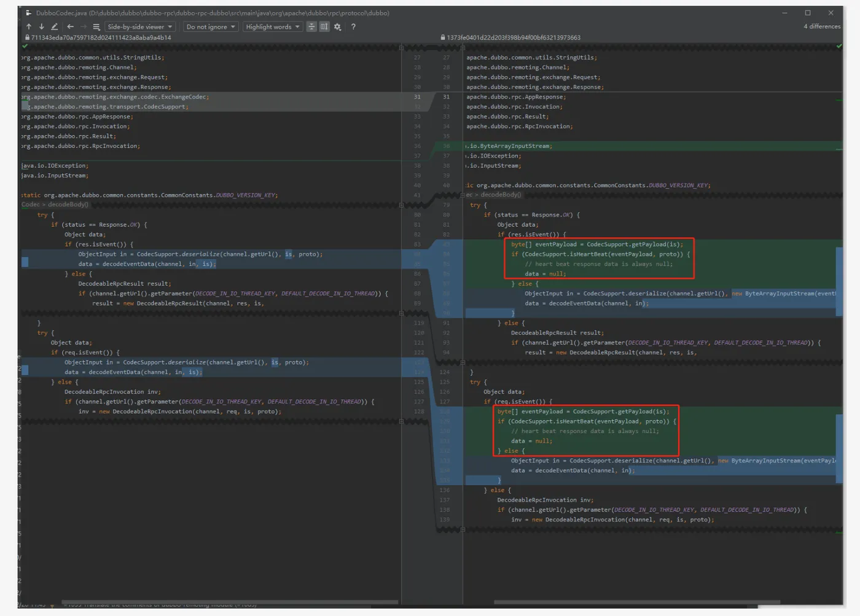
Task: Click the lock icon beside revision 1373fe0401
Action: point(443,37)
